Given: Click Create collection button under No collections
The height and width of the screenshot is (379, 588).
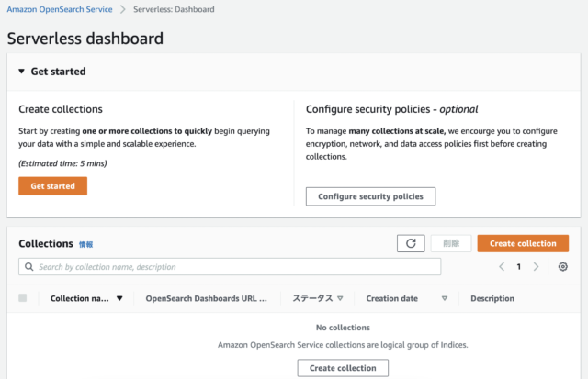Looking at the screenshot, I should pos(343,368).
